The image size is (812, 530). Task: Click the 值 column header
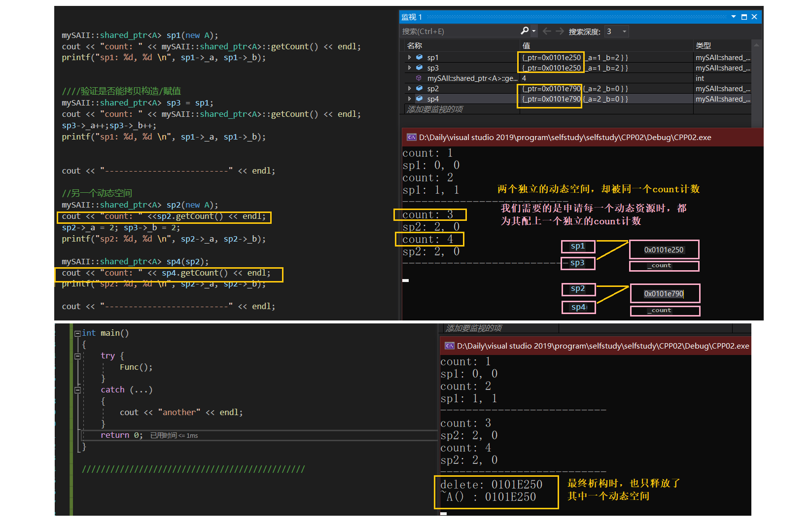526,45
